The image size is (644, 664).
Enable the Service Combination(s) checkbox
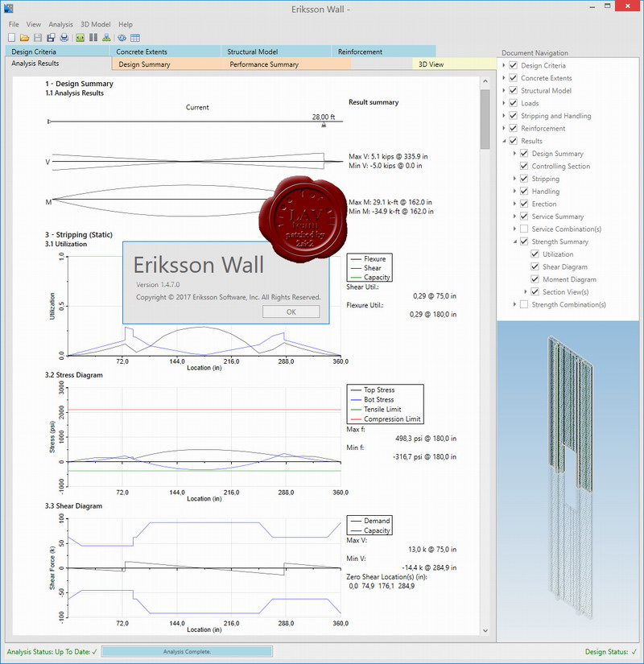[x=524, y=229]
